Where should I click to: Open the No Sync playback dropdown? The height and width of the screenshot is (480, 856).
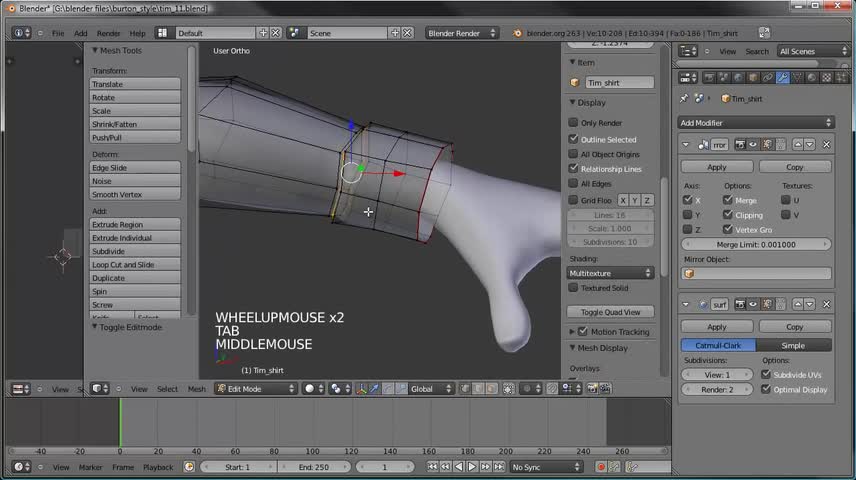tap(545, 467)
